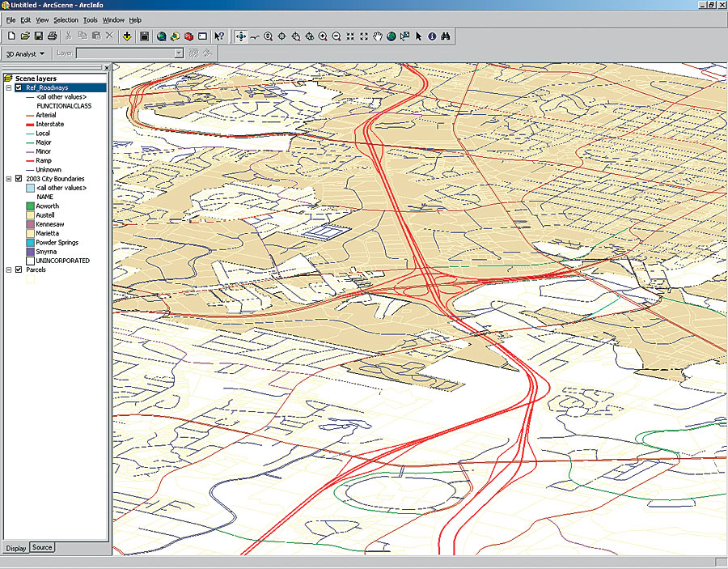
Task: Uncheck the Ref_Roadways layer checkbox
Action: 19,87
